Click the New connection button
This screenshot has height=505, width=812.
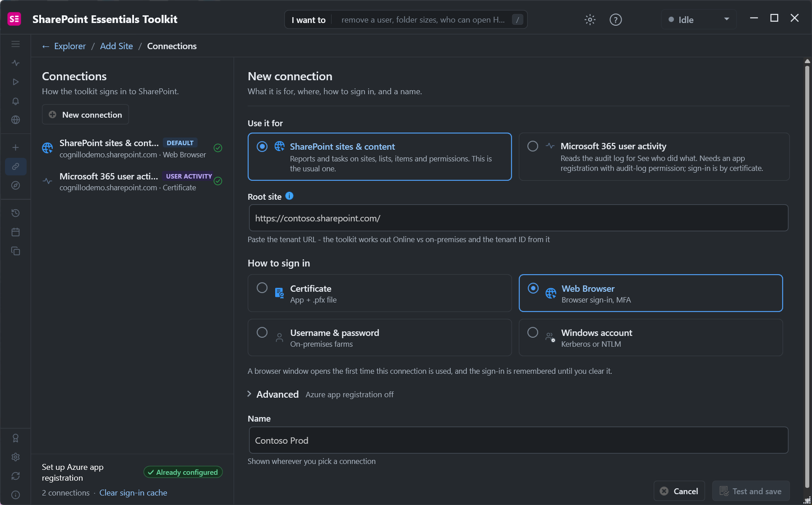[x=85, y=115]
